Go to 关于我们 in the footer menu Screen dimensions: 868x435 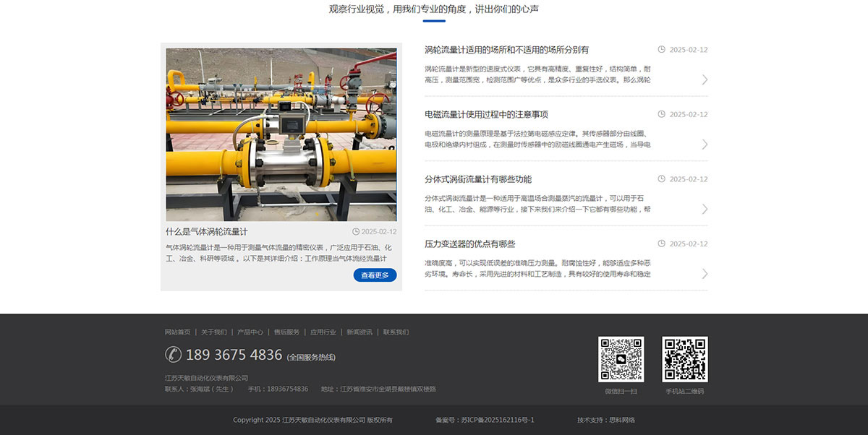pos(214,332)
